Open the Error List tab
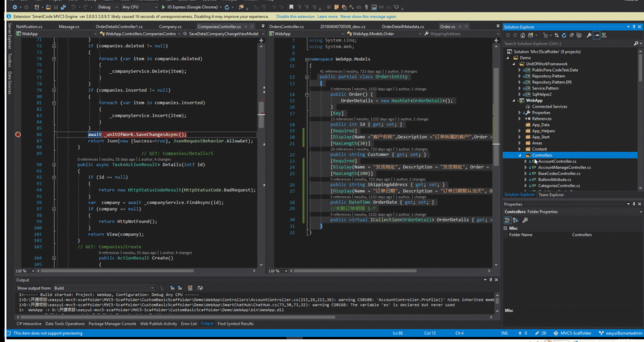 click(x=189, y=324)
